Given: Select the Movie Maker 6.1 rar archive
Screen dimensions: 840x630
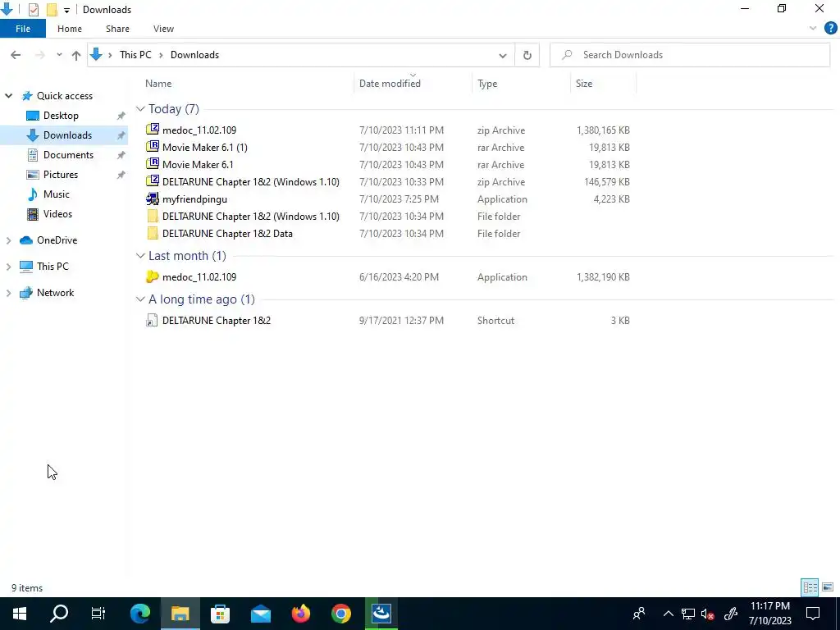Looking at the screenshot, I should point(198,164).
